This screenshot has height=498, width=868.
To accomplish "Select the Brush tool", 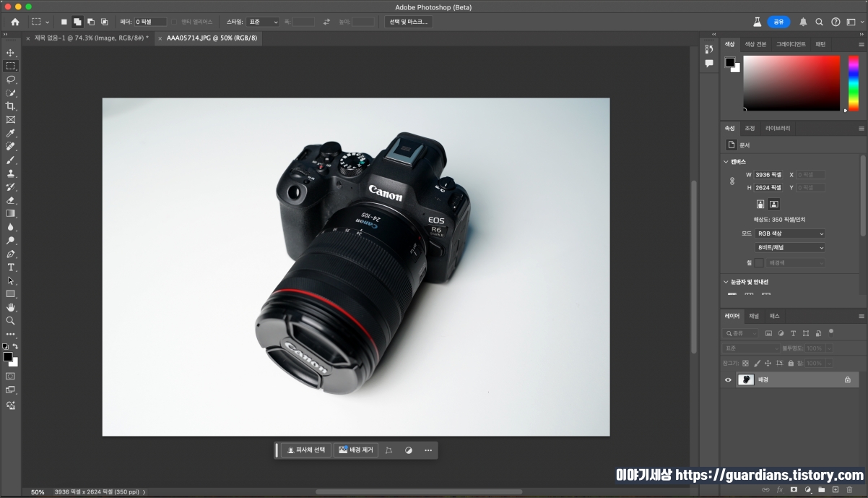I will click(11, 160).
